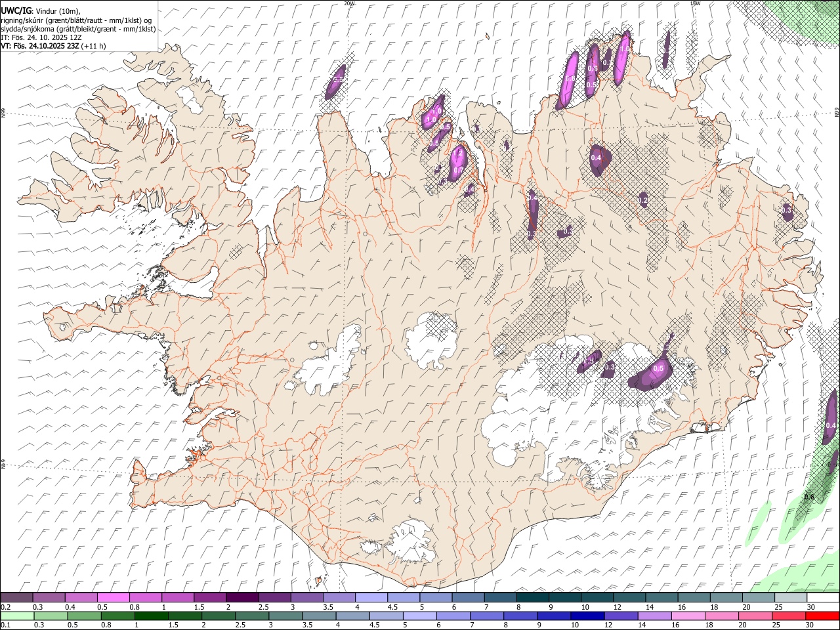This screenshot has height=630, width=840.
Task: Click the 0.2 swatch in the purple snow legend row
Action: tap(17, 598)
